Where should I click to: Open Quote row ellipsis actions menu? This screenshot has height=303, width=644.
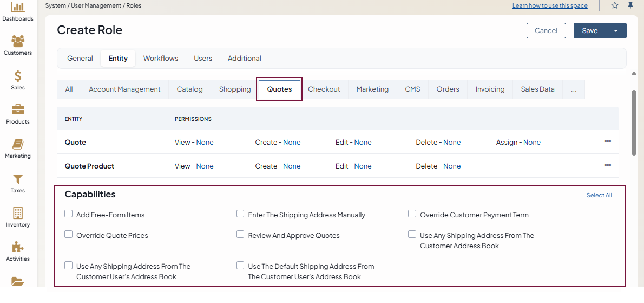pos(608,141)
